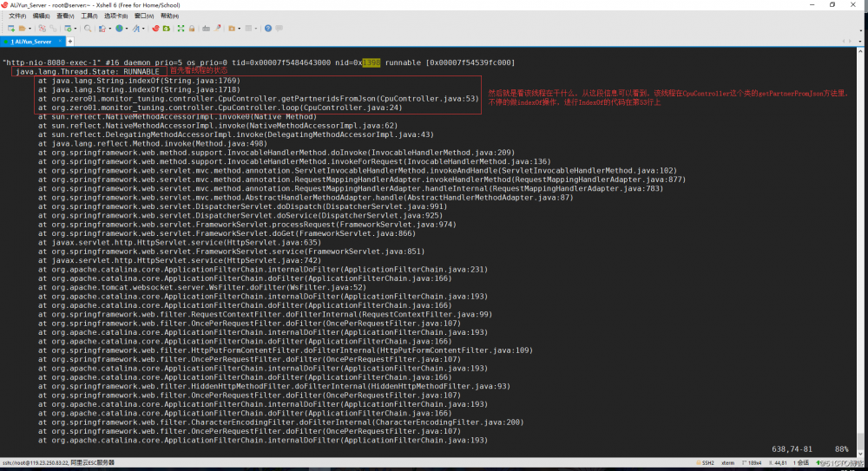Expand the globe icon dropdown arrow

127,29
